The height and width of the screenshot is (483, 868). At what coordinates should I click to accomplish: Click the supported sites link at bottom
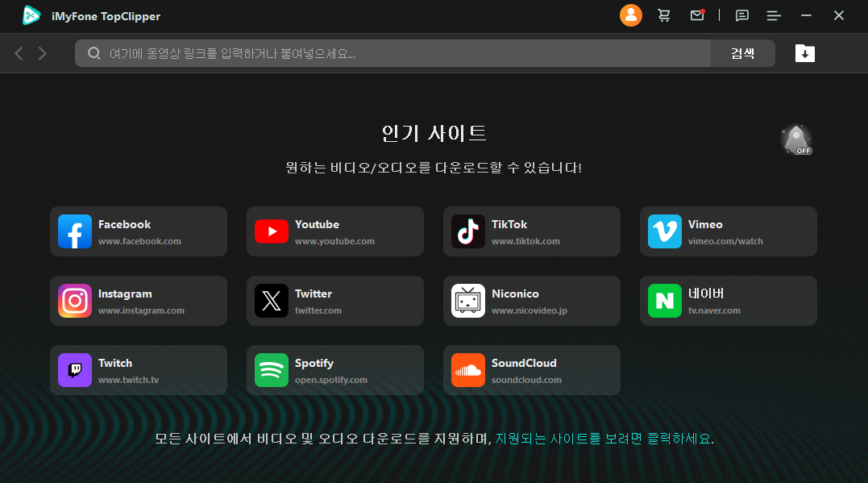[x=604, y=439]
